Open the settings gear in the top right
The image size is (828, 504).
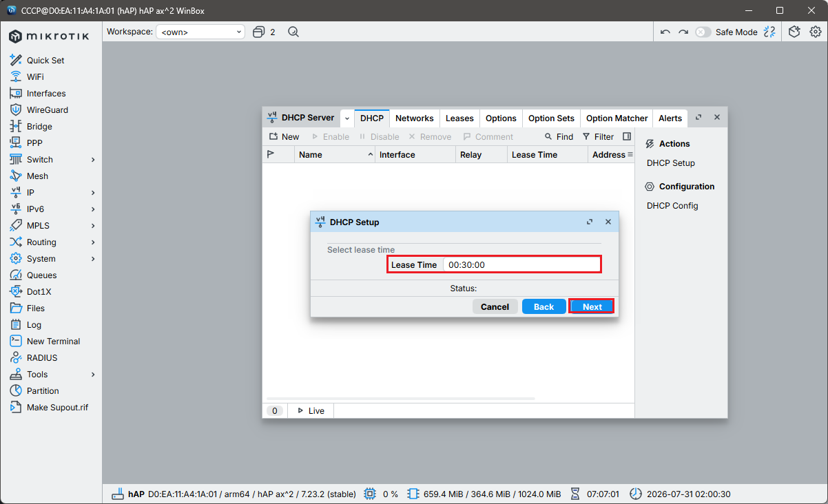816,32
